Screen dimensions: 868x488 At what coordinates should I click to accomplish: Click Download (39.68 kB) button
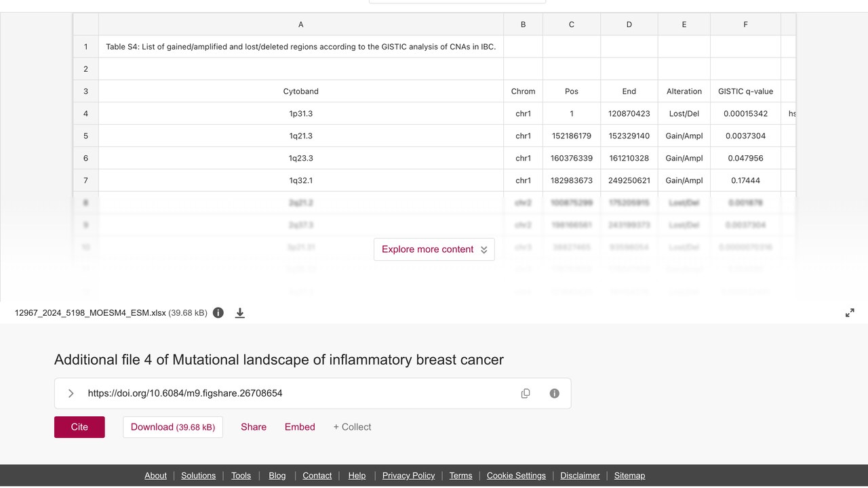pos(173,427)
